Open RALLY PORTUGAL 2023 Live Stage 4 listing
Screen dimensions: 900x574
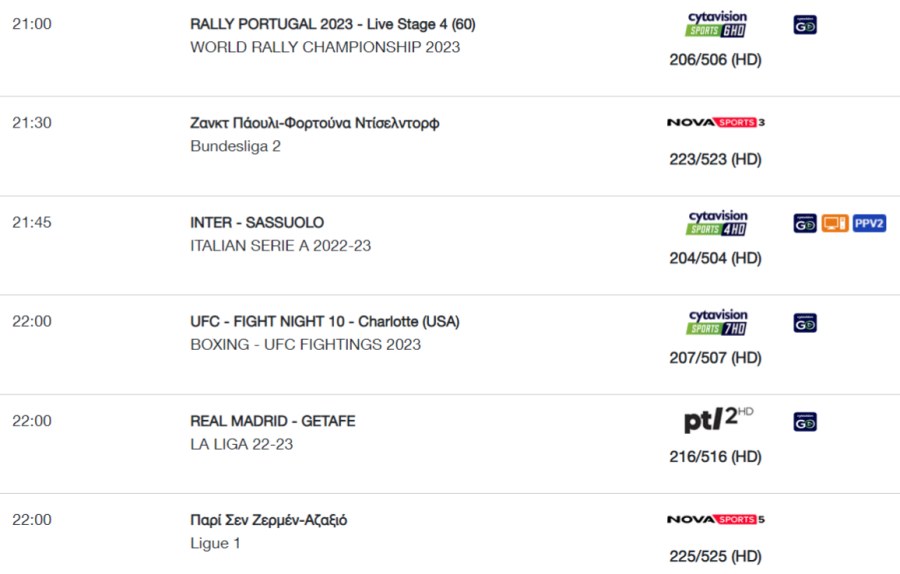[x=333, y=24]
